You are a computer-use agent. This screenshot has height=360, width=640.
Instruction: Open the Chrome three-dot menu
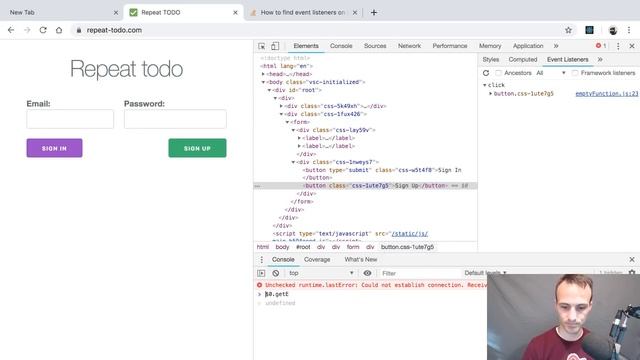[x=629, y=30]
